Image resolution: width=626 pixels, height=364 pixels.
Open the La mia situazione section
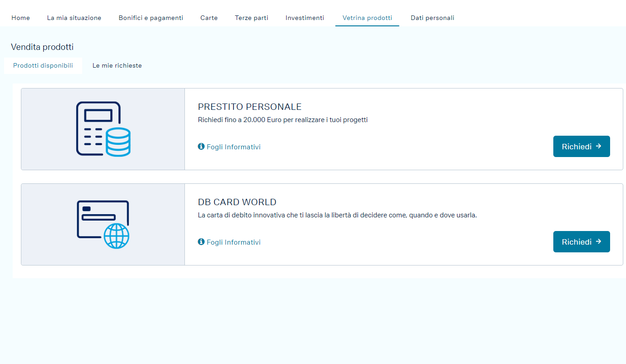[74, 18]
